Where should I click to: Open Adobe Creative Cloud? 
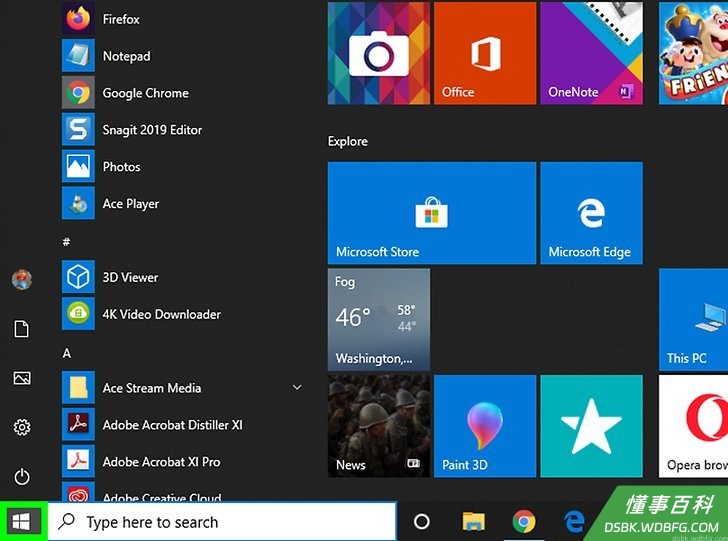pos(183,492)
